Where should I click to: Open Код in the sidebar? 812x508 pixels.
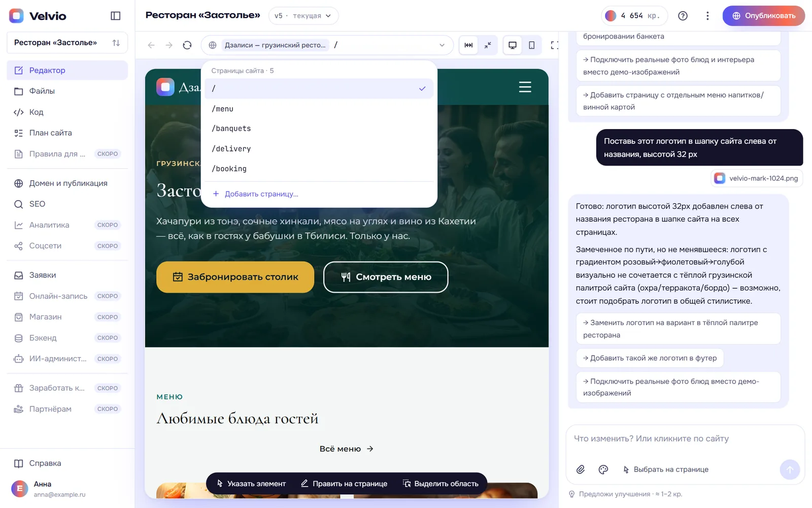67,112
